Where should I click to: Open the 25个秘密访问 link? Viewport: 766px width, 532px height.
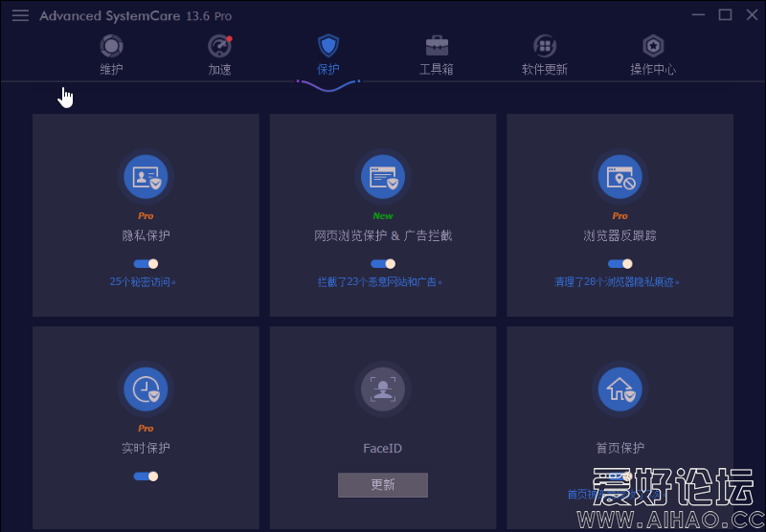(x=143, y=281)
